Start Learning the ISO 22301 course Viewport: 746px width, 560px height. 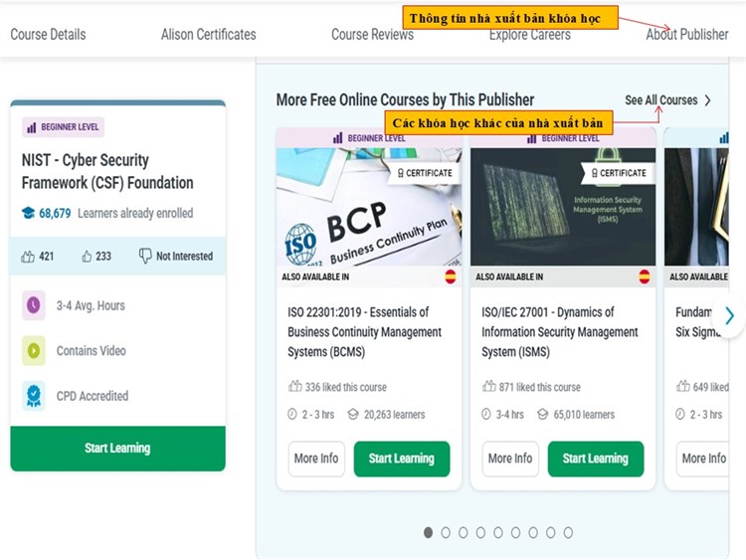tap(402, 459)
